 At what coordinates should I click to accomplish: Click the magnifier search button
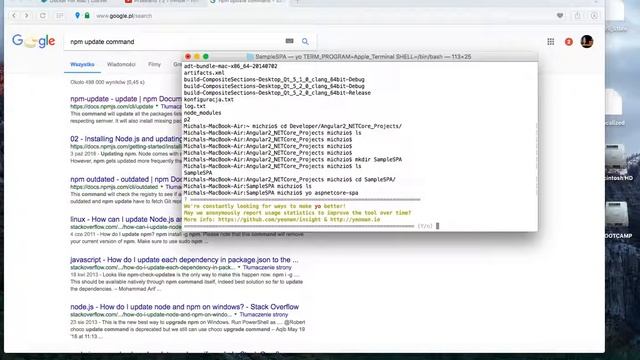coord(305,41)
